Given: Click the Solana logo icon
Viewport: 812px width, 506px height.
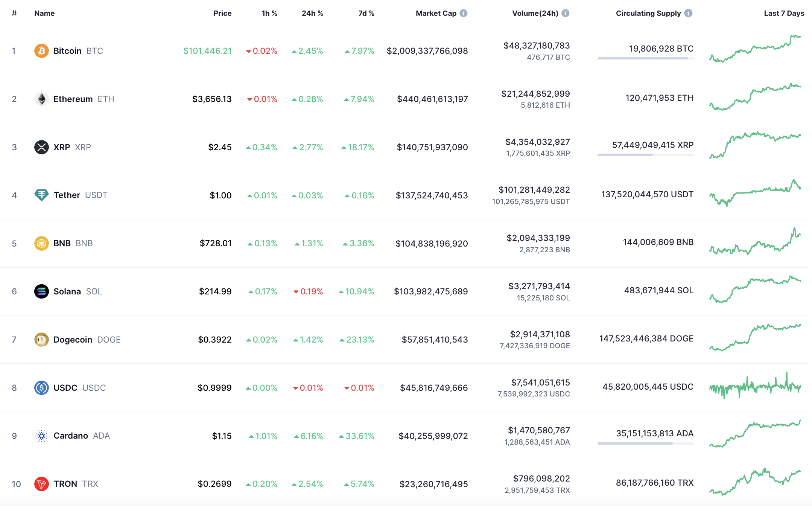Looking at the screenshot, I should point(41,291).
